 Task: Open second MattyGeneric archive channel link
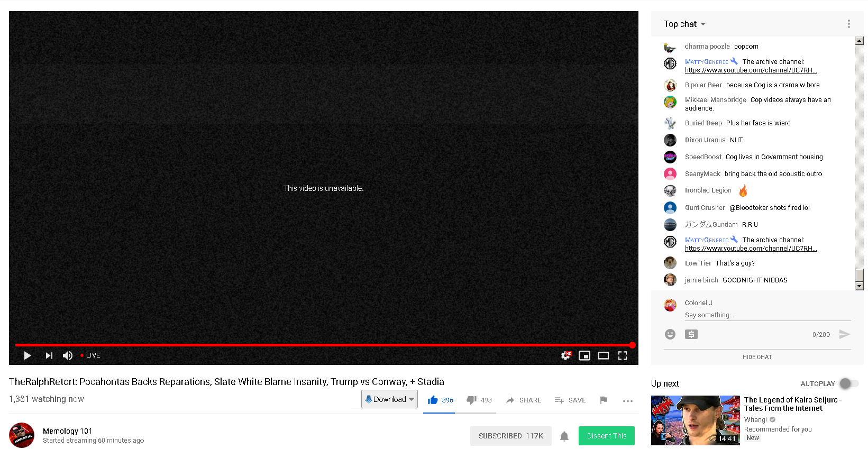point(751,249)
